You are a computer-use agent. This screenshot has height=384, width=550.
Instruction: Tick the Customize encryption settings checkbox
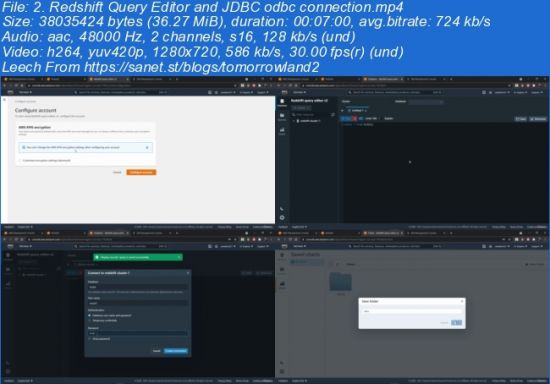tap(20, 160)
